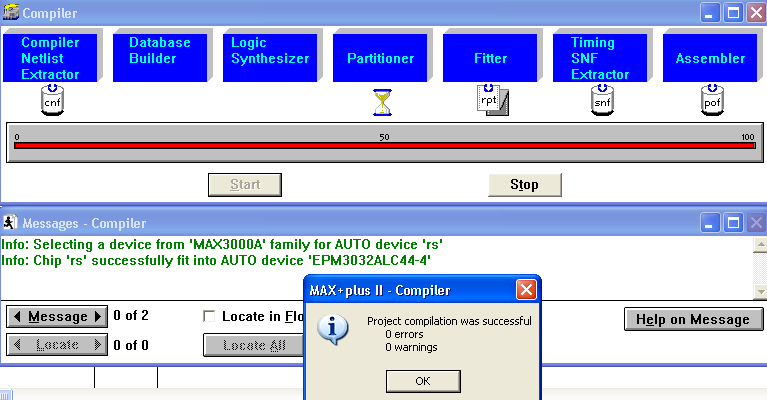
Task: Click the progress bar 100 label
Action: 748,137
